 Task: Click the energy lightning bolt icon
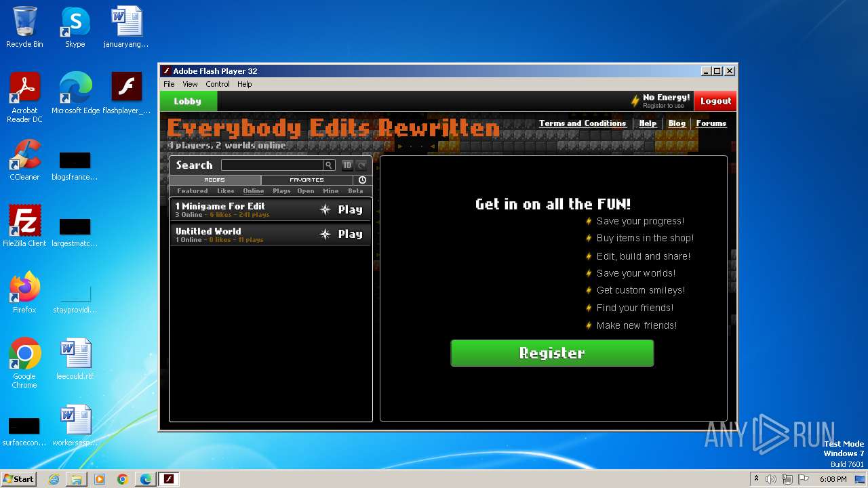(x=635, y=101)
